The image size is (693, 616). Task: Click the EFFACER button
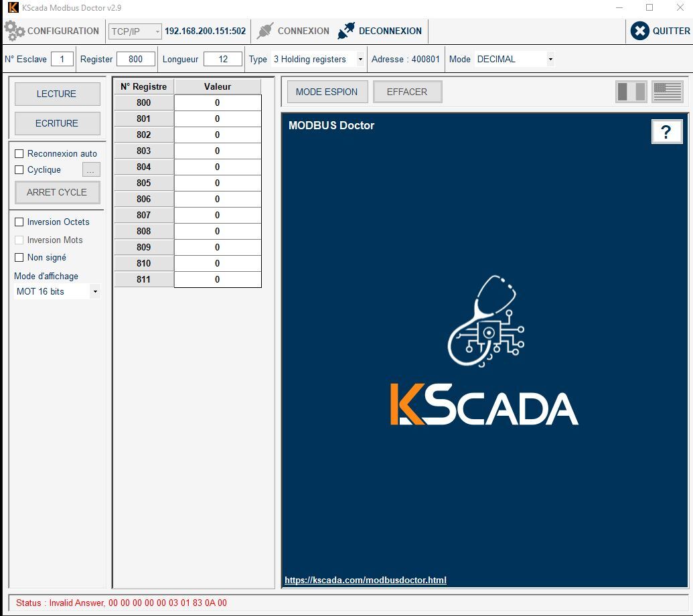pyautogui.click(x=407, y=92)
